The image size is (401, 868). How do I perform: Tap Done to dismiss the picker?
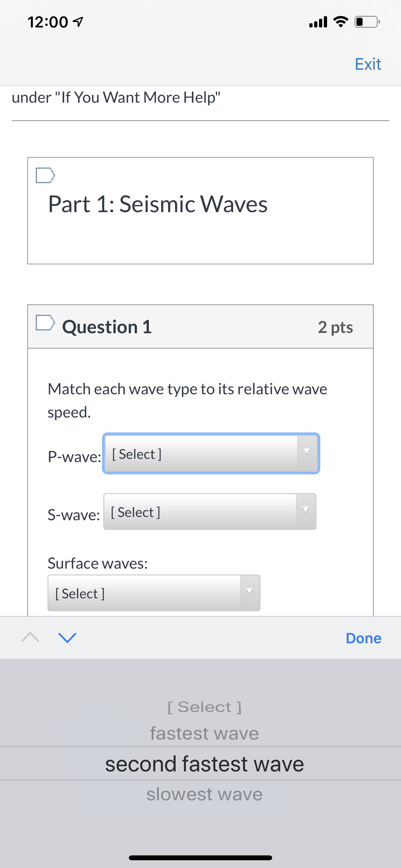(x=364, y=638)
